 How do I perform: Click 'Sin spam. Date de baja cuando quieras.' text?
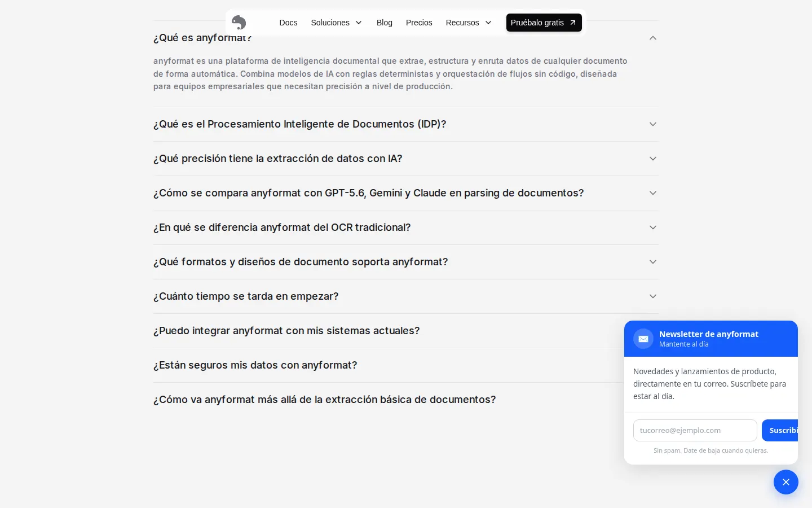tap(711, 450)
